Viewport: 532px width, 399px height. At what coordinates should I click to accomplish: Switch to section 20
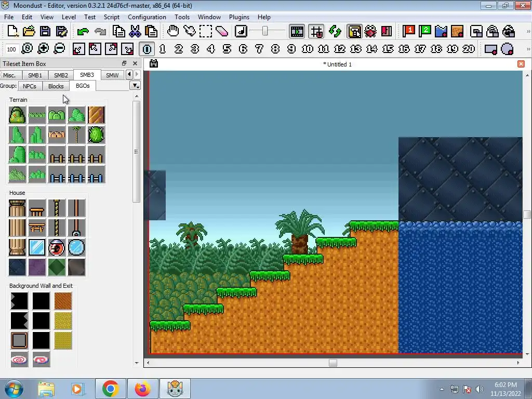point(469,49)
